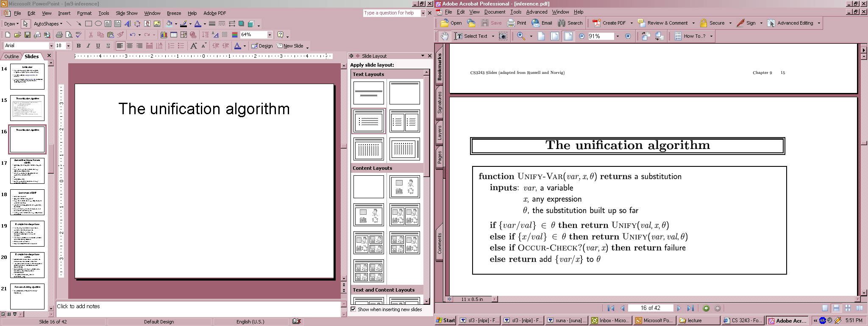Open the Slide Show menu

click(x=126, y=13)
